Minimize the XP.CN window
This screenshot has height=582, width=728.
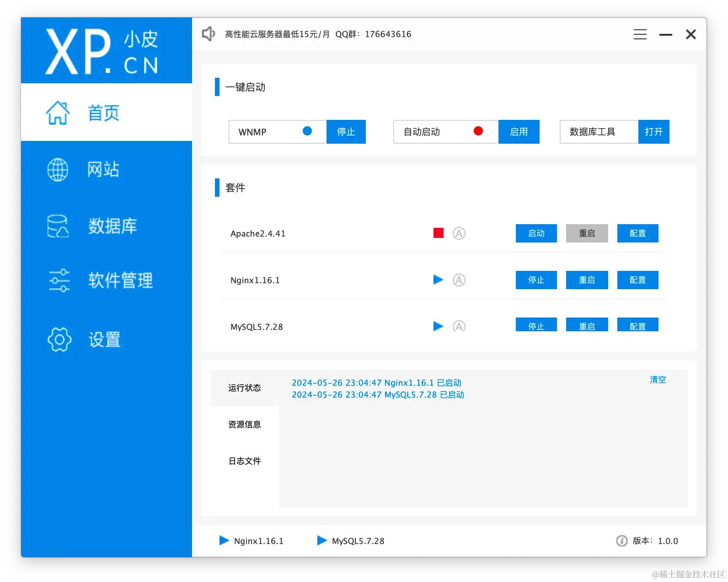(x=666, y=35)
